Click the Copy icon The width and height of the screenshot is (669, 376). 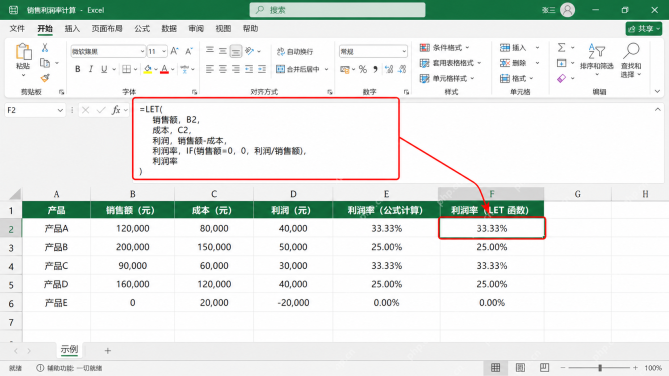[x=45, y=63]
